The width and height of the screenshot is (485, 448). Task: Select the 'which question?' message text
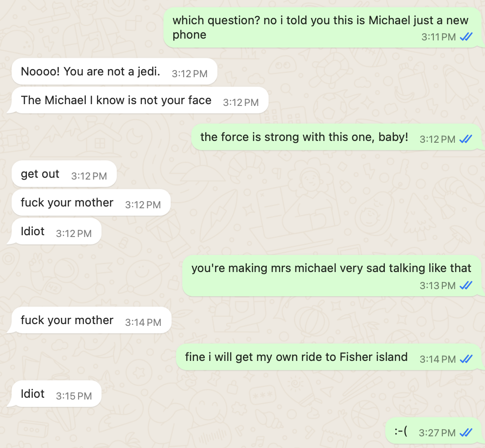point(320,21)
